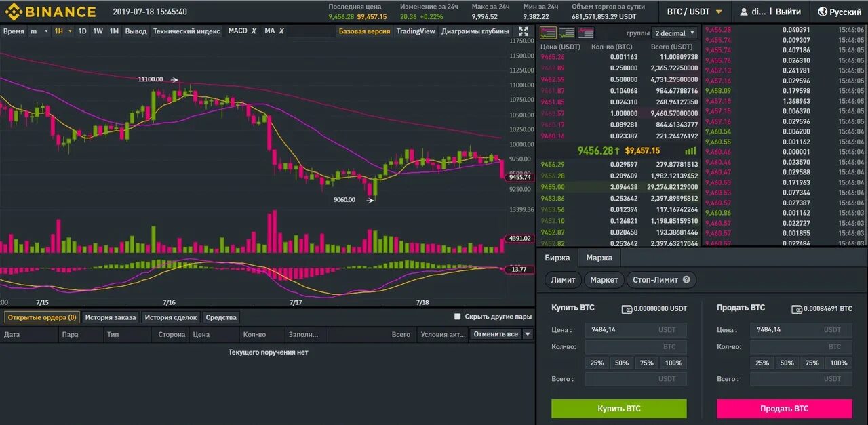Switch to 'Маржа' trading tab
Screen dimensions: 868x425
click(599, 258)
